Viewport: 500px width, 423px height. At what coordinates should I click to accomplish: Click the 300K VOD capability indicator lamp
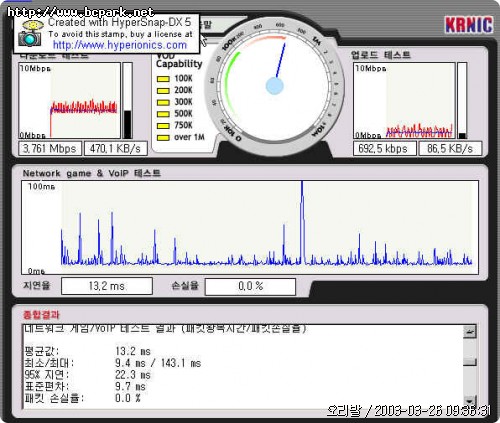163,102
